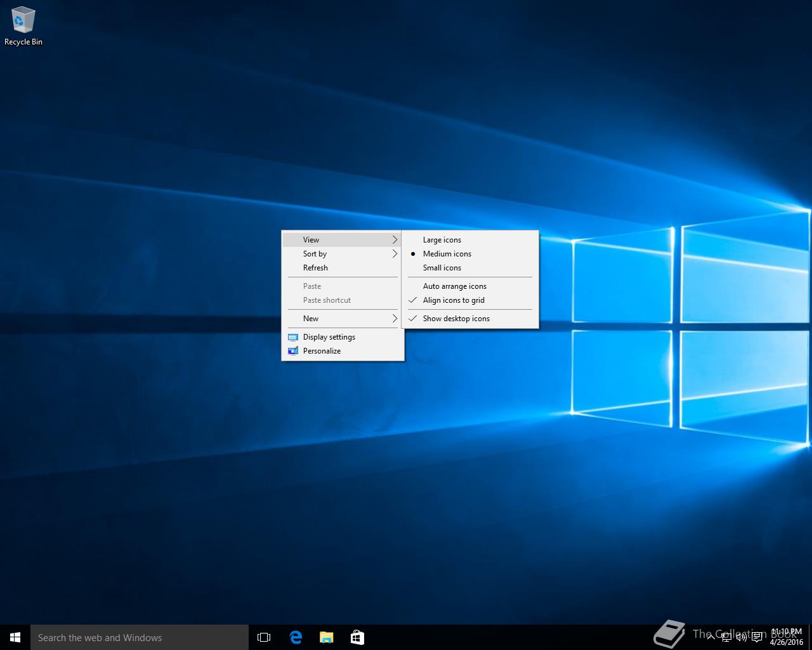Select the Small icons option
812x650 pixels.
click(x=470, y=268)
